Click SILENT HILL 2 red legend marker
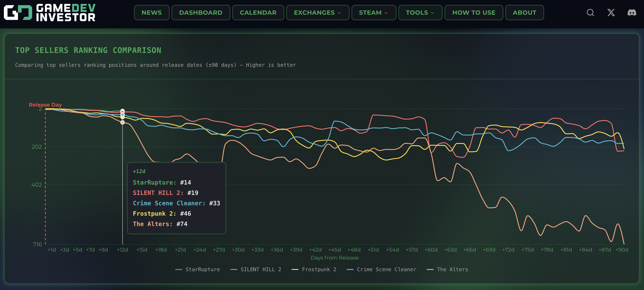Screen dimensions: 644x290 point(234,269)
